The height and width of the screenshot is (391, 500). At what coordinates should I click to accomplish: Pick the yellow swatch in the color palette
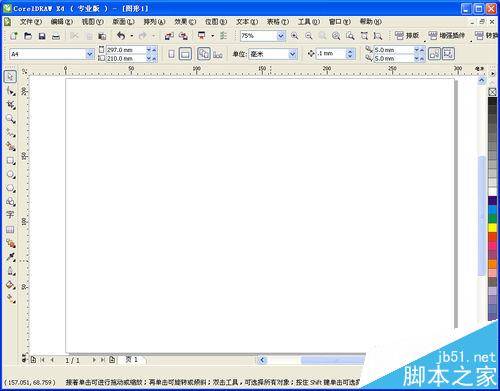pyautogui.click(x=493, y=228)
